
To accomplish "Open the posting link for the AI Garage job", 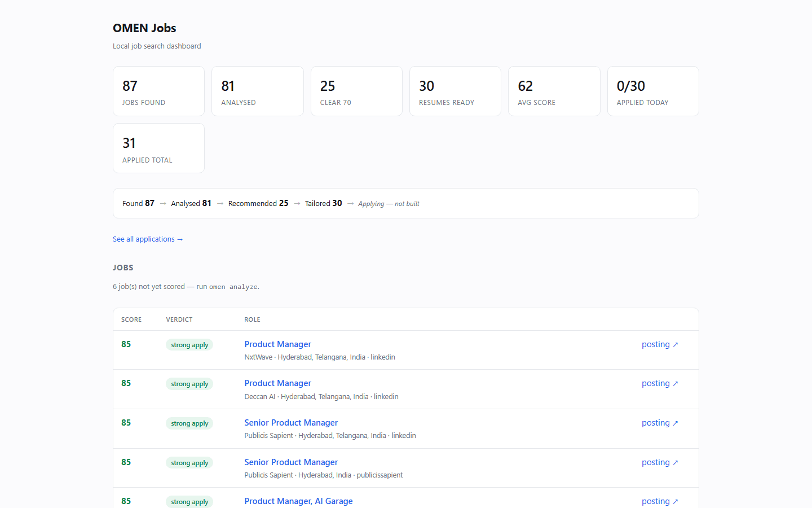I will coord(660,501).
